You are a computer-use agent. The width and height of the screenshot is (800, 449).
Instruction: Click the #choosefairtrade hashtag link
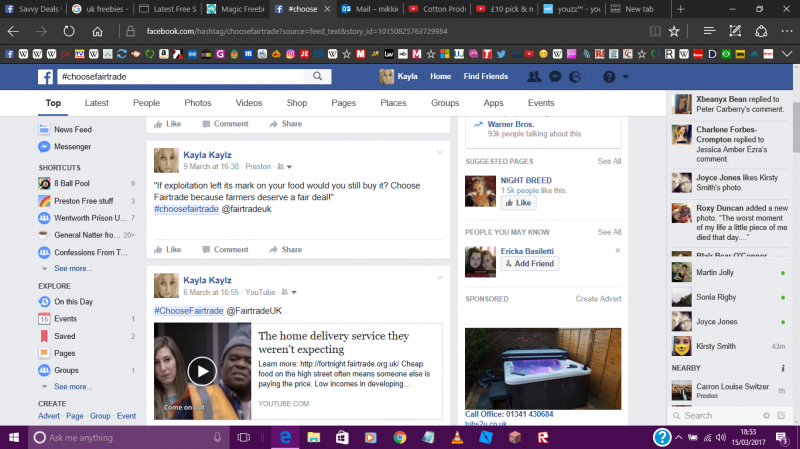(186, 209)
